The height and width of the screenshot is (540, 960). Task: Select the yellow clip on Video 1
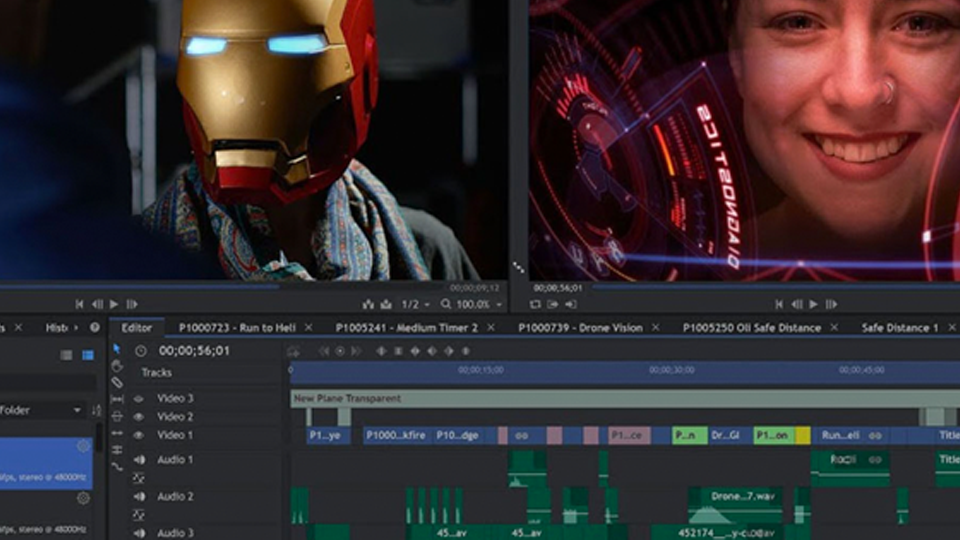(x=803, y=435)
